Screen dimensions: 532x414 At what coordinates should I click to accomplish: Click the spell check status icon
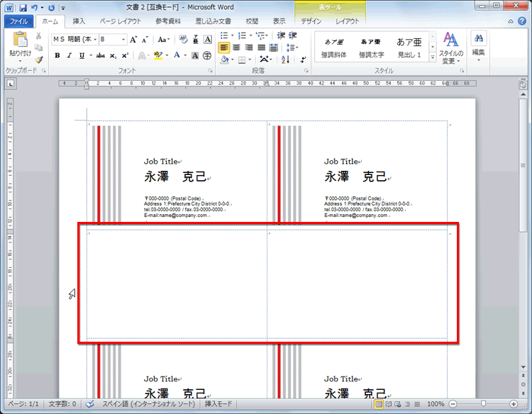click(90, 404)
